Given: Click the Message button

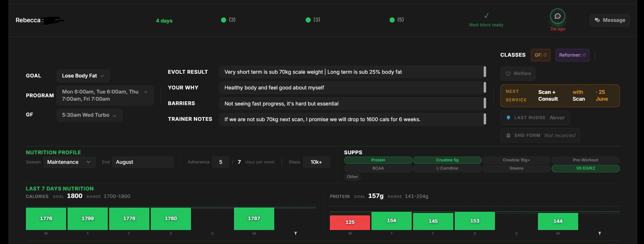Looking at the screenshot, I should (x=610, y=20).
